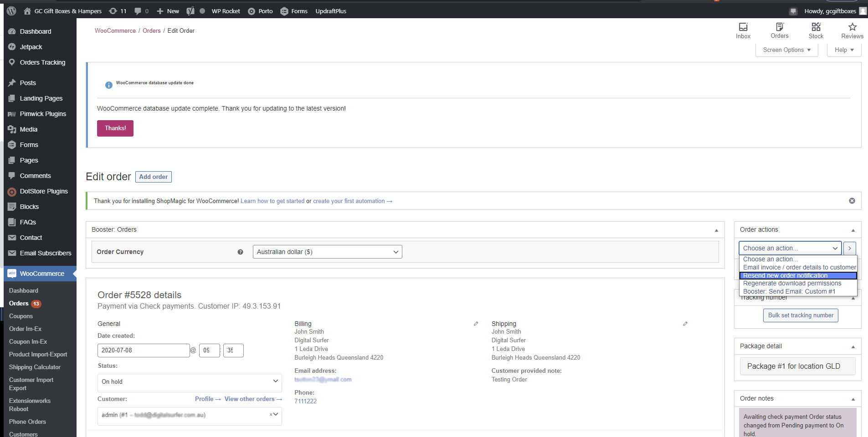868x437 pixels.
Task: Go to Orders breadcrumb link
Action: [152, 30]
